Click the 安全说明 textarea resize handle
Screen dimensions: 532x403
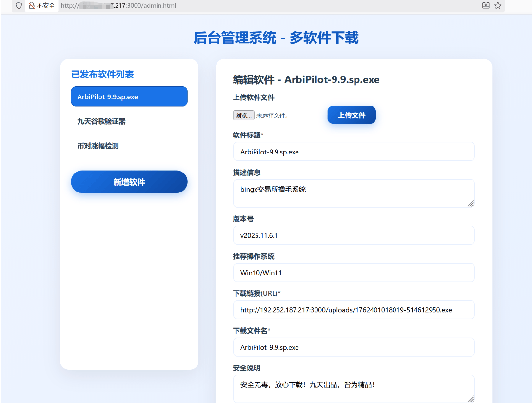pyautogui.click(x=471, y=399)
